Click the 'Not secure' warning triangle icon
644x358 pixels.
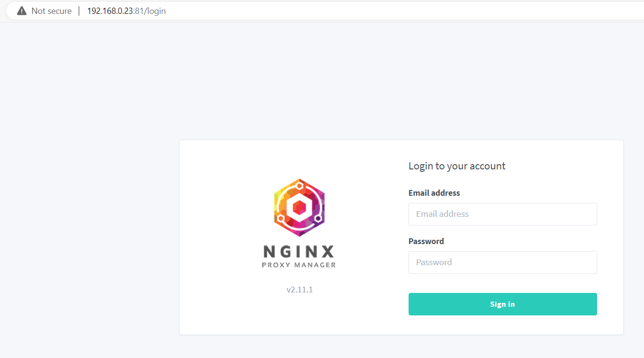click(x=22, y=11)
